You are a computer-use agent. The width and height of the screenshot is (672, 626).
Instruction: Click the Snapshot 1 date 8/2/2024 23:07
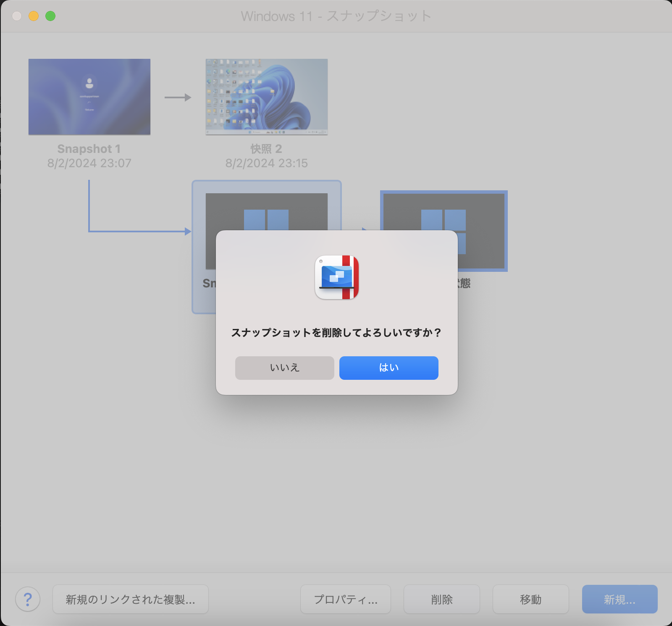click(x=89, y=163)
